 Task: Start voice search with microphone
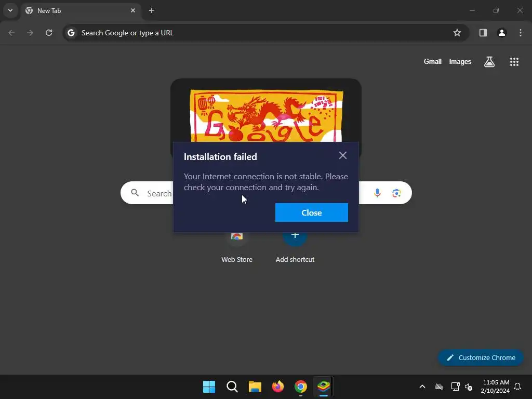377,193
